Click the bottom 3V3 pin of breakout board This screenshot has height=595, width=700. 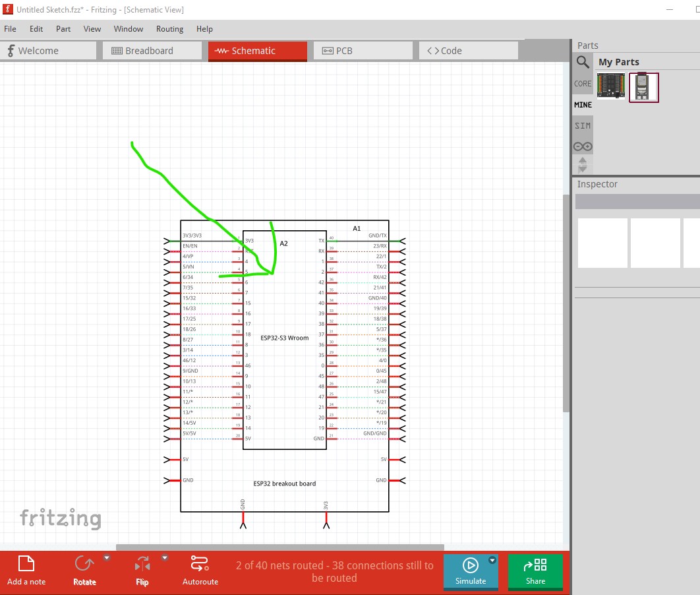point(326,520)
